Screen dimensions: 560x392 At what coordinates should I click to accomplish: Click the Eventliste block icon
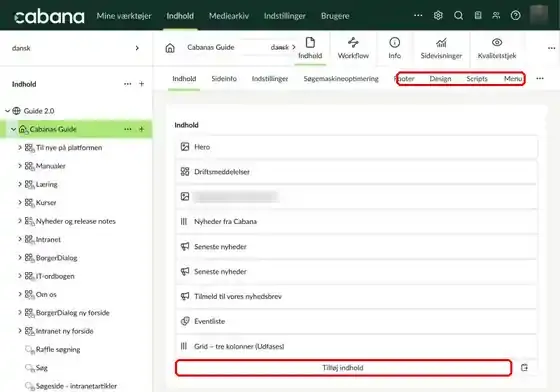(x=185, y=321)
